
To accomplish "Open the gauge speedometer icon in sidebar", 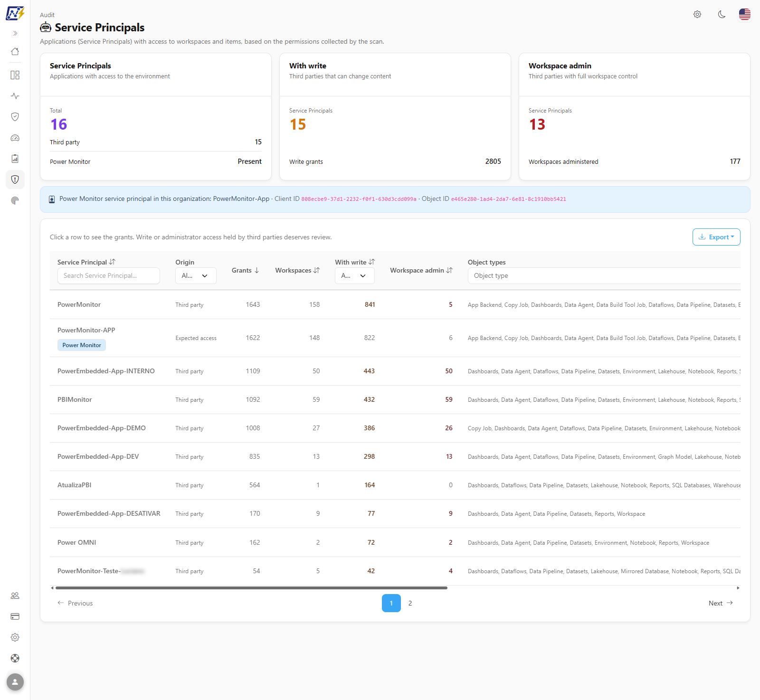I will [x=15, y=138].
